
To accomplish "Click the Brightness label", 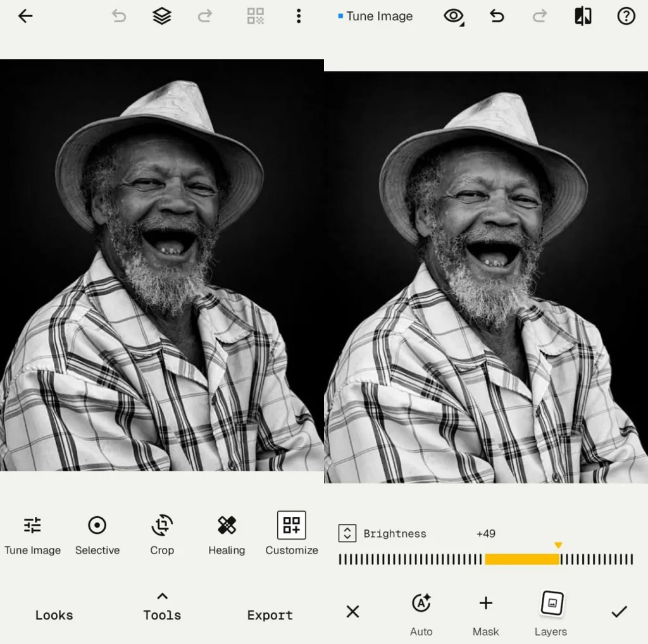I will [395, 534].
